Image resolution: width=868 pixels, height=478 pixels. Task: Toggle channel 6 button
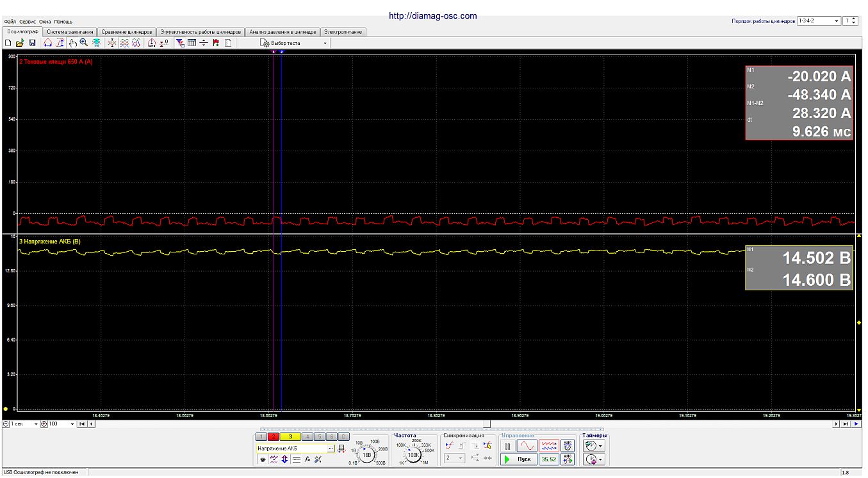[x=332, y=436]
